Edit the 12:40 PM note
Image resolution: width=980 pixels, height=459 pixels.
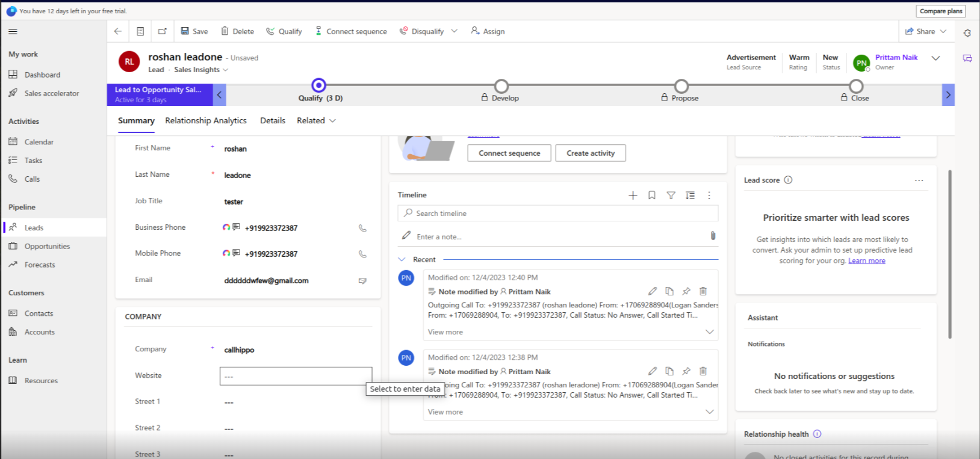tap(653, 291)
